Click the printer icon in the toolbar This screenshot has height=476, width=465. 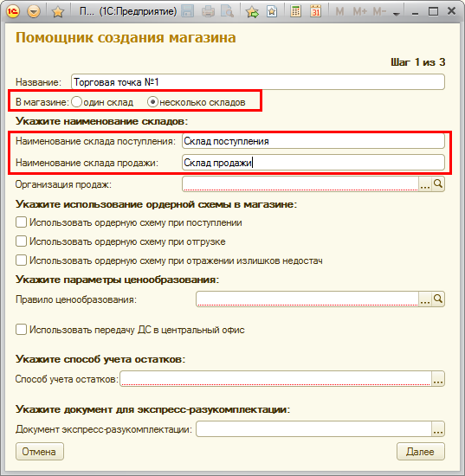click(x=208, y=11)
